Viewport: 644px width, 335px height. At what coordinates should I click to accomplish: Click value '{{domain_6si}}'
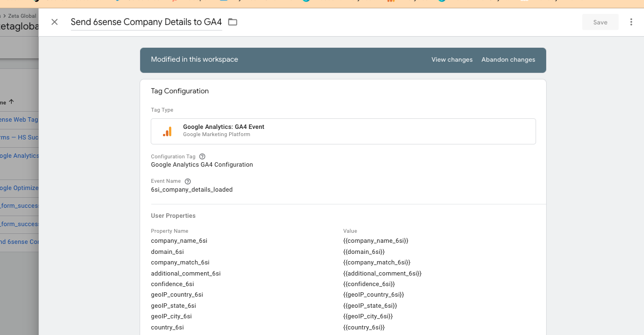[364, 252]
